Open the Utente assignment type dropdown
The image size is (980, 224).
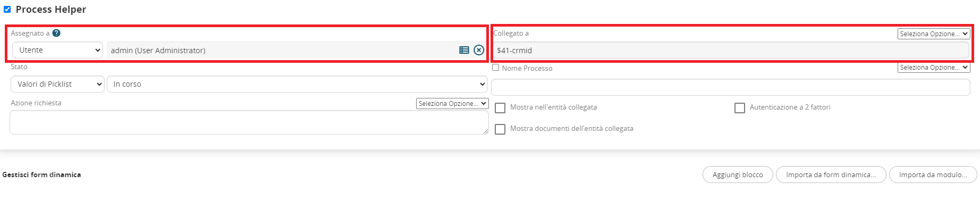(x=57, y=50)
